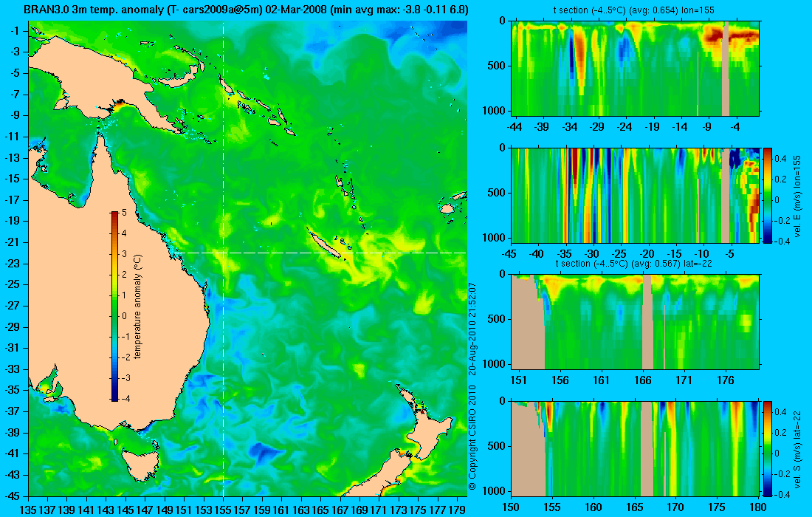This screenshot has width=812, height=517.
Task: Click the '2' tick on temperature colorbar
Action: click(x=124, y=275)
